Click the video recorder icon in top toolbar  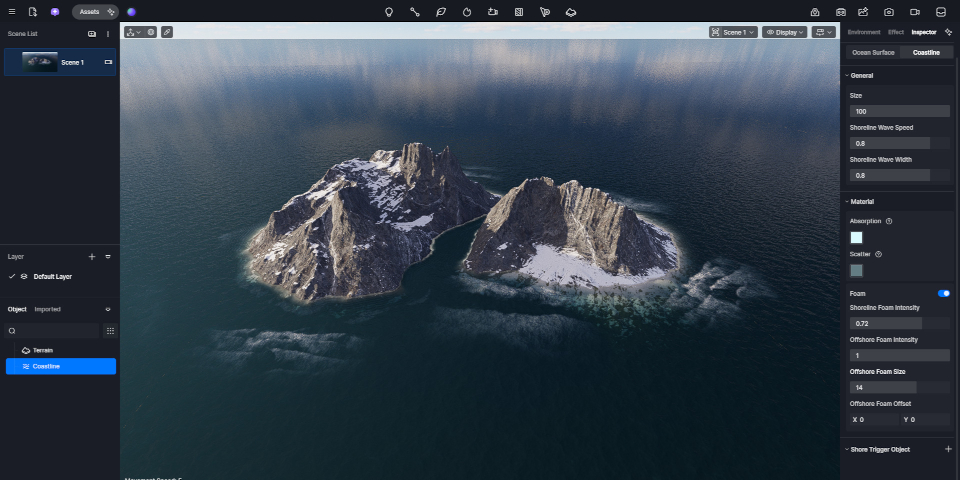pyautogui.click(x=914, y=12)
